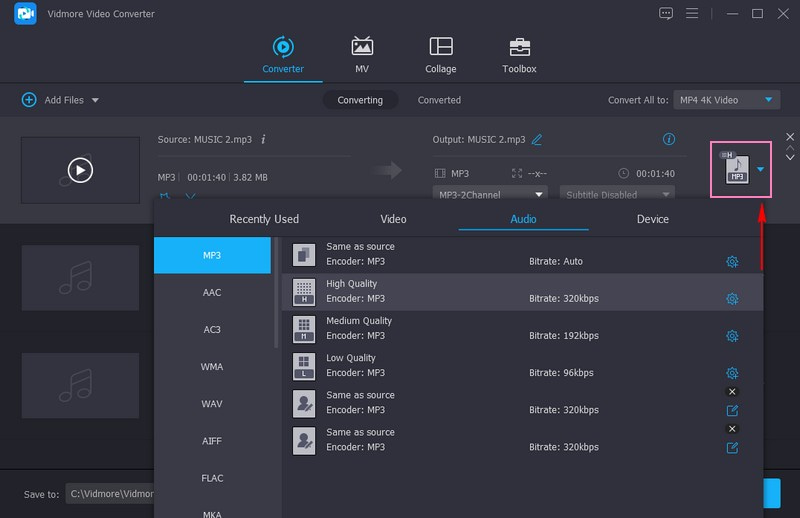800x518 pixels.
Task: Expand the Add Files dropdown arrow
Action: coord(96,100)
